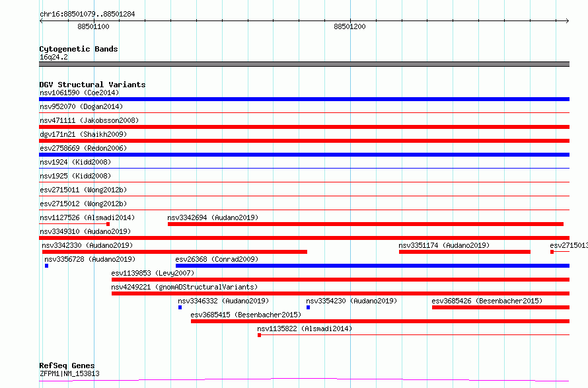
Task: Click the blue square marker under nsv3354230
Action: point(309,308)
